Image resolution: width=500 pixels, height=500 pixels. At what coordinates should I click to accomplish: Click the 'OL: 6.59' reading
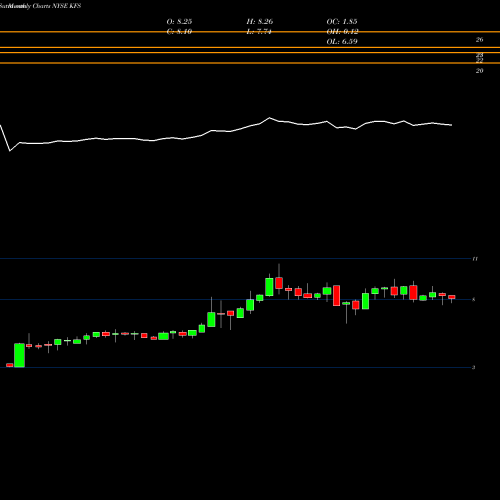click(x=342, y=42)
